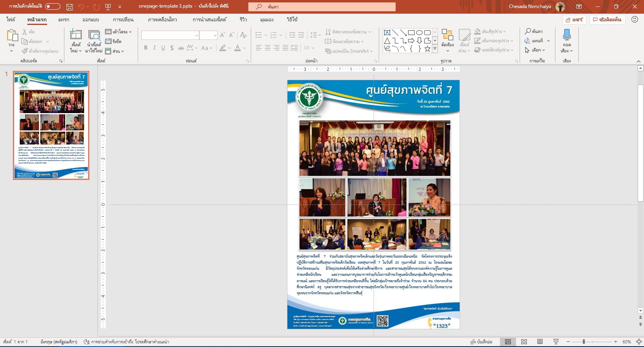The width and height of the screenshot is (644, 347).
Task: Expand the เค้าโครง (Layout) dropdown
Action: 118,31
